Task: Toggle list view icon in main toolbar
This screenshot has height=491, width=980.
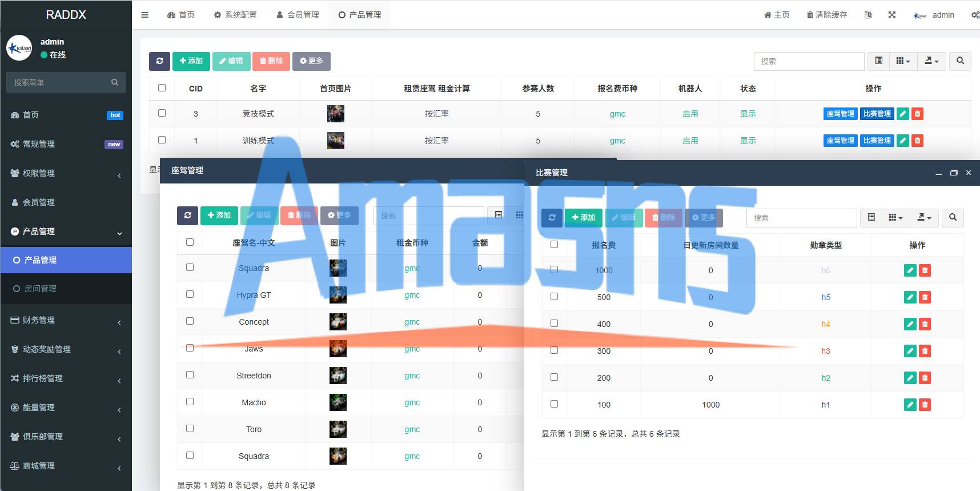Action: 878,61
